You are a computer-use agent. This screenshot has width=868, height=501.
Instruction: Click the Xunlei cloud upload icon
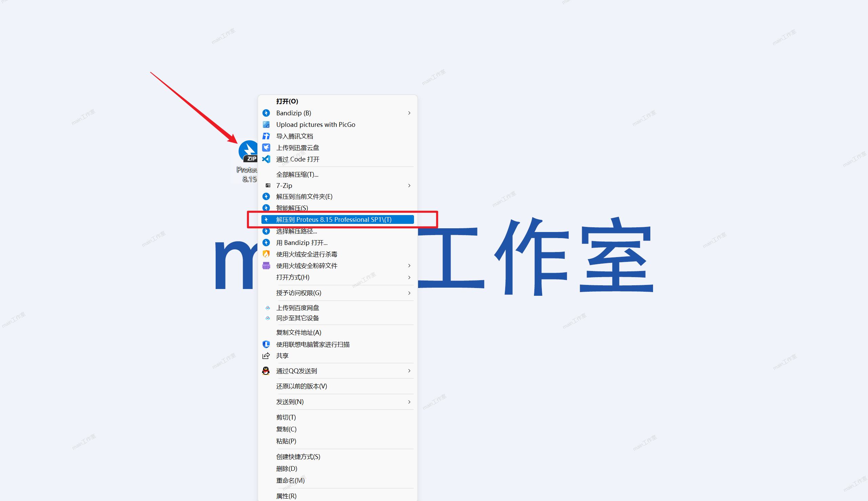coord(266,148)
